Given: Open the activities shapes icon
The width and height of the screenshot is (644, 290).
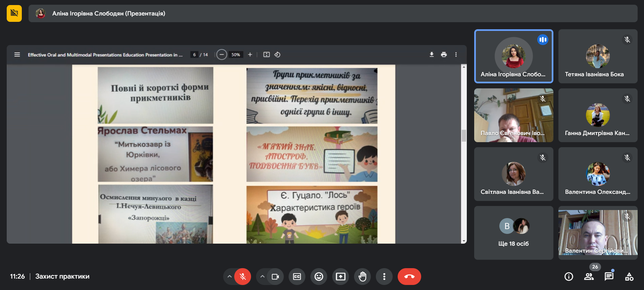Looking at the screenshot, I should click(x=629, y=277).
